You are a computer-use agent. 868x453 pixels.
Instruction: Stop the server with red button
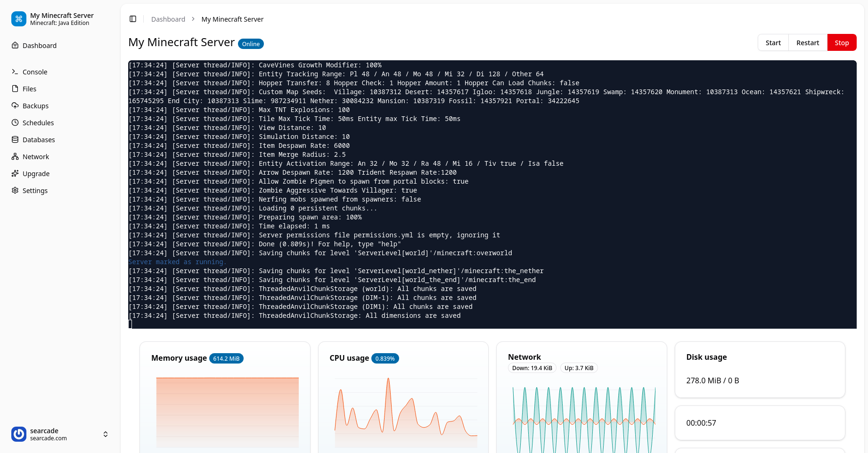(842, 42)
